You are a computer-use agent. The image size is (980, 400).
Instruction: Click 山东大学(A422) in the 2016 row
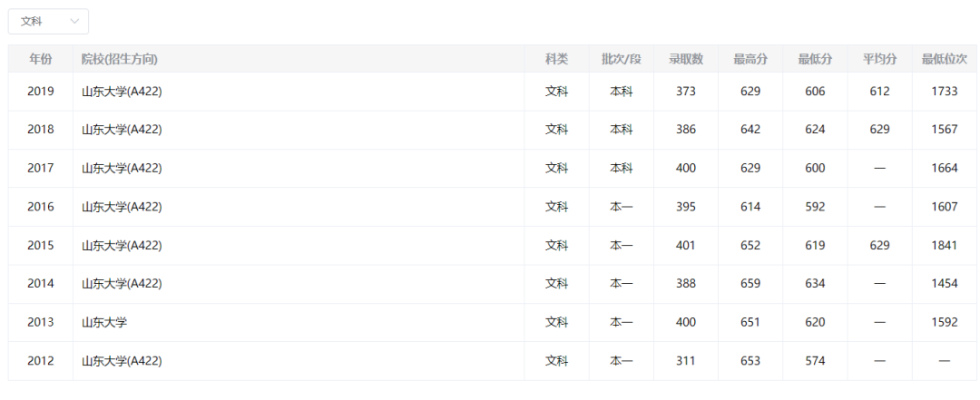coord(122,207)
